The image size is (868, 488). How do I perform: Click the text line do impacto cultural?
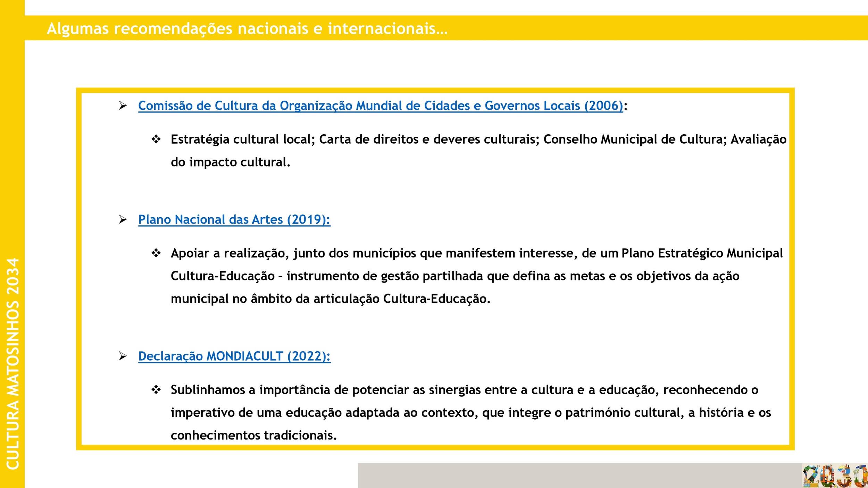click(230, 162)
